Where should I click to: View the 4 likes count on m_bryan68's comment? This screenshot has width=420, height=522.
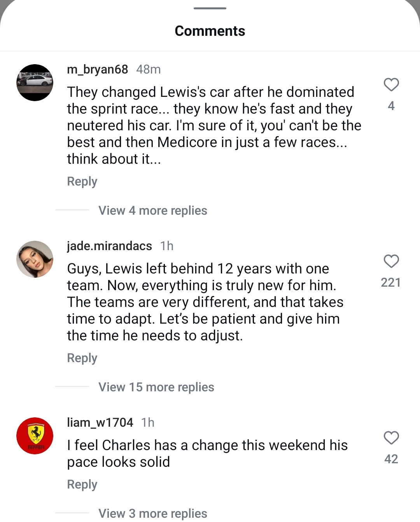point(391,106)
